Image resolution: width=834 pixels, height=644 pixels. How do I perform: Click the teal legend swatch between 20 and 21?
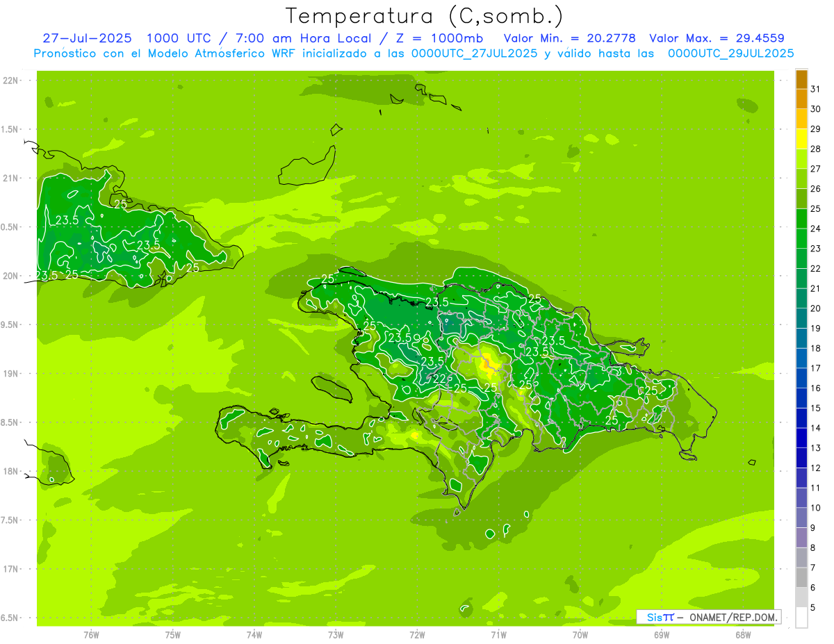tap(801, 299)
